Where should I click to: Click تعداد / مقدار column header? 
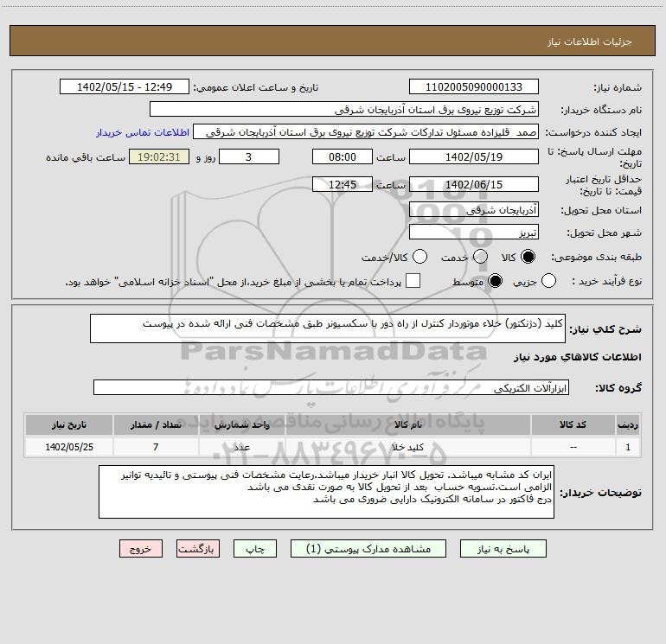tap(156, 424)
